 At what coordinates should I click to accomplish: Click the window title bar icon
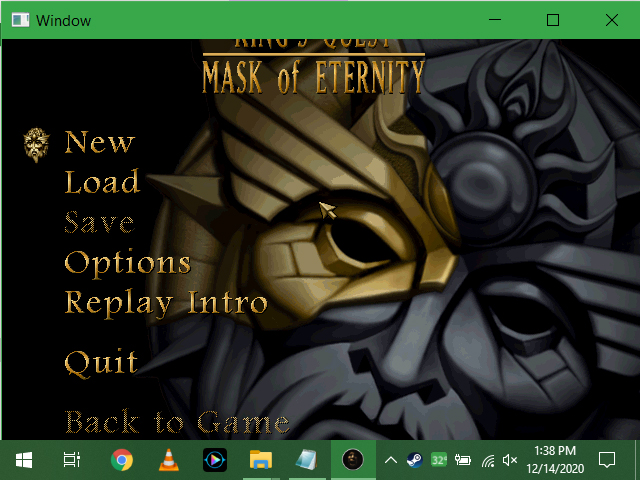pyautogui.click(x=20, y=20)
